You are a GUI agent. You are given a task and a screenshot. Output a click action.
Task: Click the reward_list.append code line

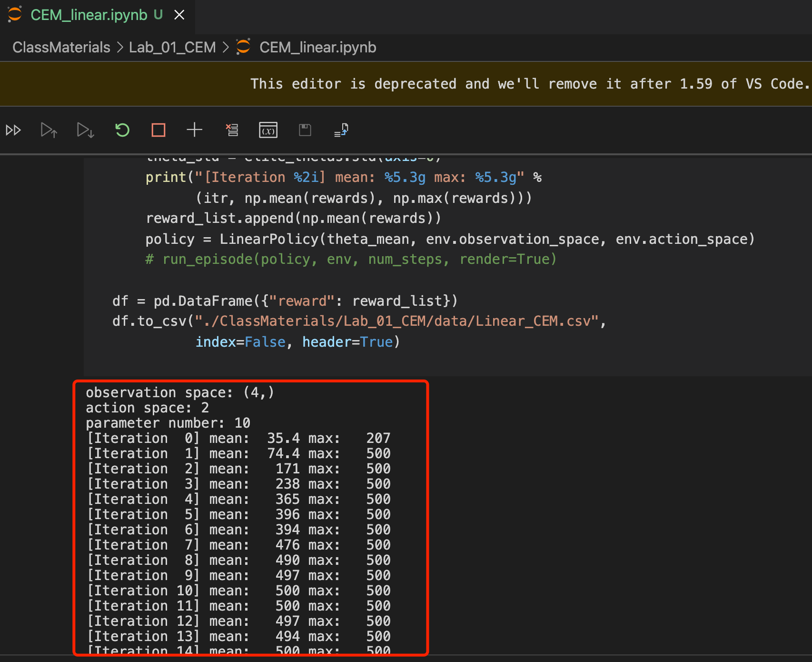tap(294, 218)
